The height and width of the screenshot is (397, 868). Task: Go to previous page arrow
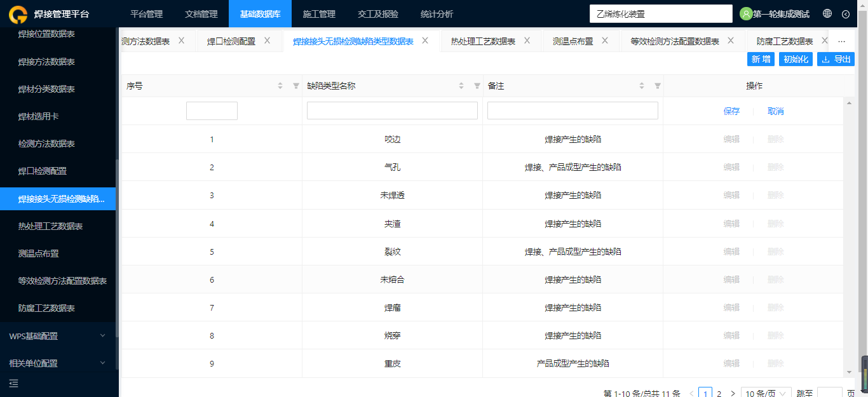[x=691, y=394]
